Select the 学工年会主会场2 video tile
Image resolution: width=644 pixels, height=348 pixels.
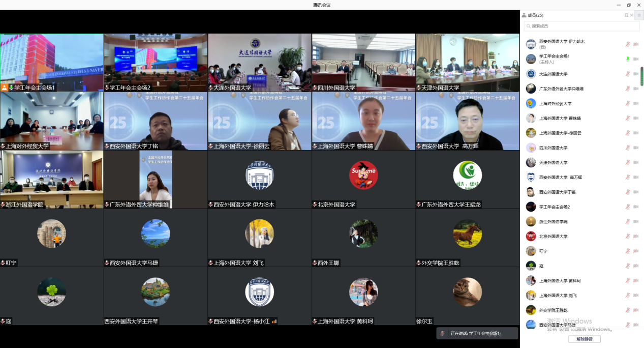click(156, 63)
